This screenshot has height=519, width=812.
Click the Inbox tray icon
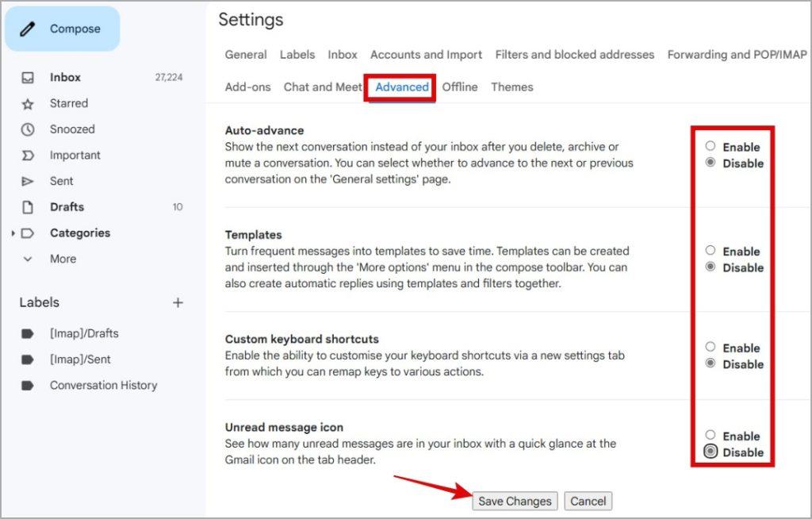click(x=28, y=78)
